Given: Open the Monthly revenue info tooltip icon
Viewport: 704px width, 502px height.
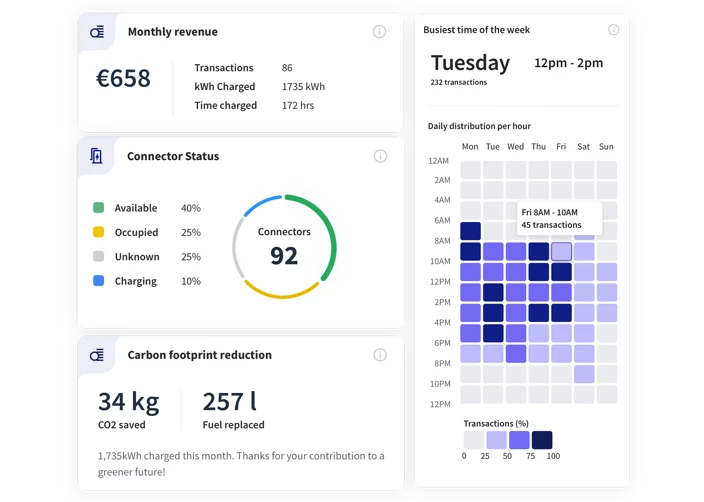Looking at the screenshot, I should (379, 32).
